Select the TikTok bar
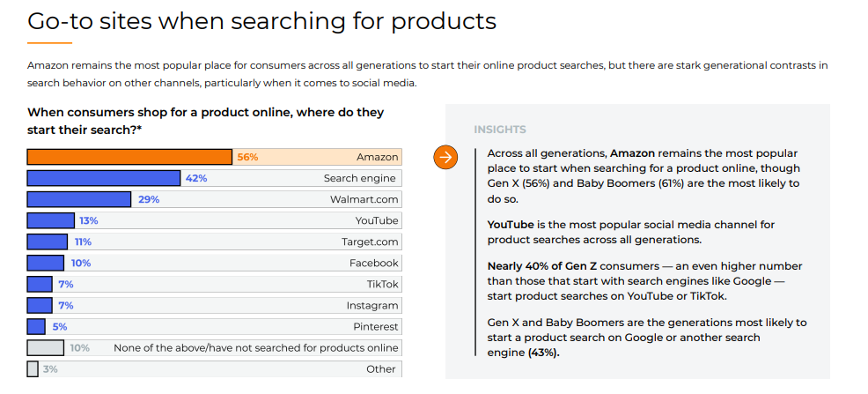 (40, 284)
